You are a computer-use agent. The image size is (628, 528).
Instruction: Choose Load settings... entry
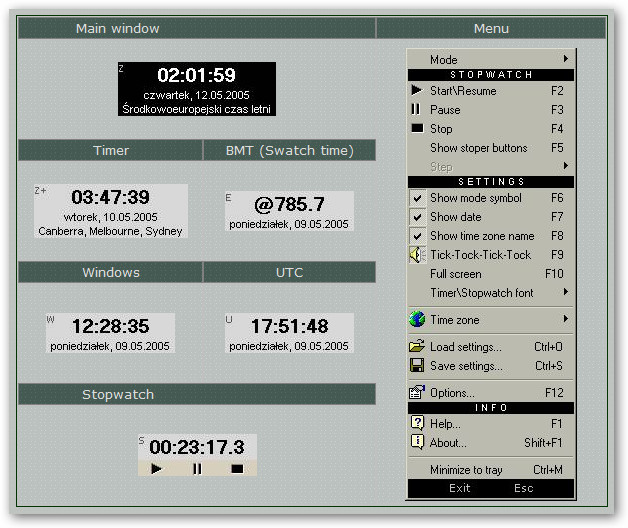click(491, 347)
